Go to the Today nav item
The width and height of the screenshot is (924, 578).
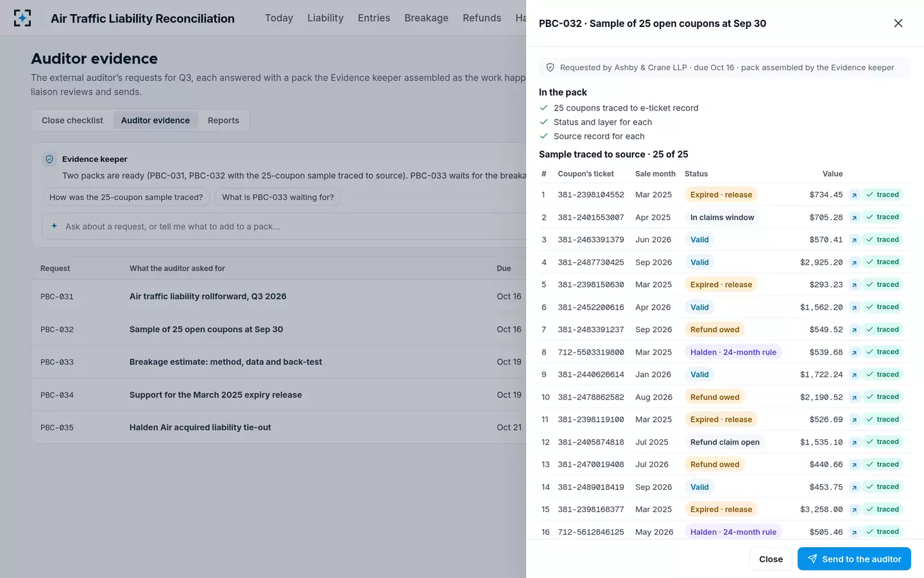click(279, 18)
